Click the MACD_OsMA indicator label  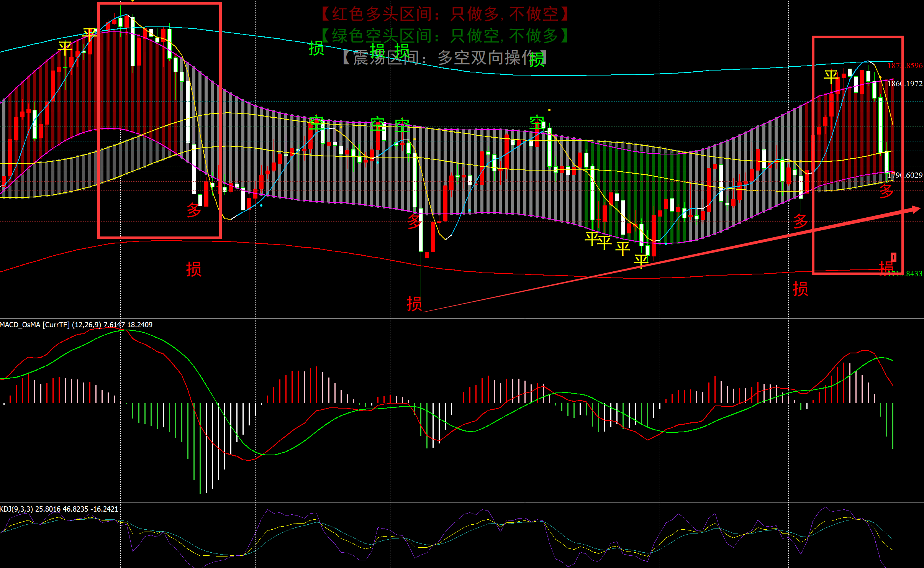click(x=76, y=325)
